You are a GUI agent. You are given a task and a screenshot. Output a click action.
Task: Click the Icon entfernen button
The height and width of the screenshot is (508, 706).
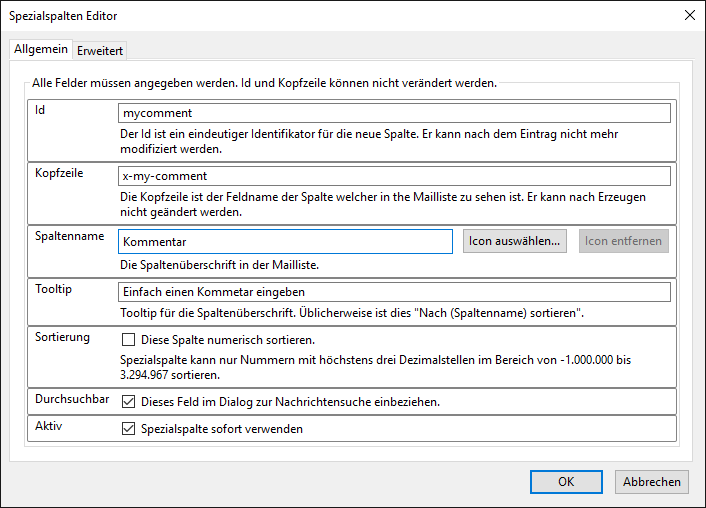point(624,241)
